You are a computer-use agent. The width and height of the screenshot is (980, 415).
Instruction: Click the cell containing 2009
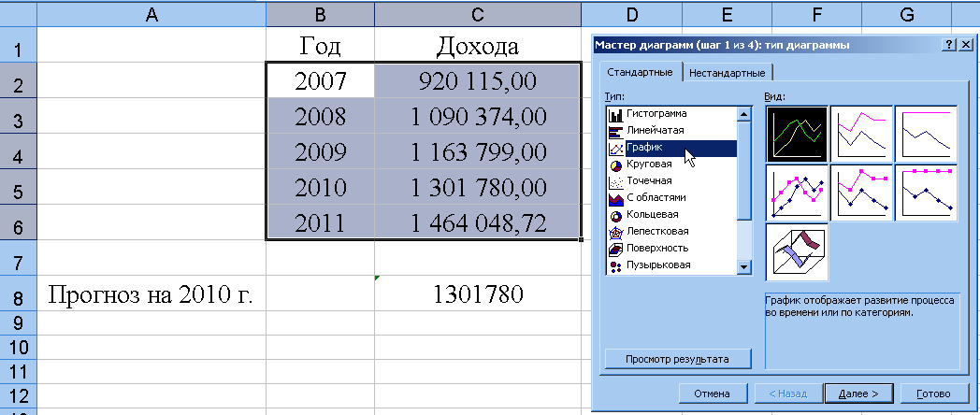pos(320,151)
